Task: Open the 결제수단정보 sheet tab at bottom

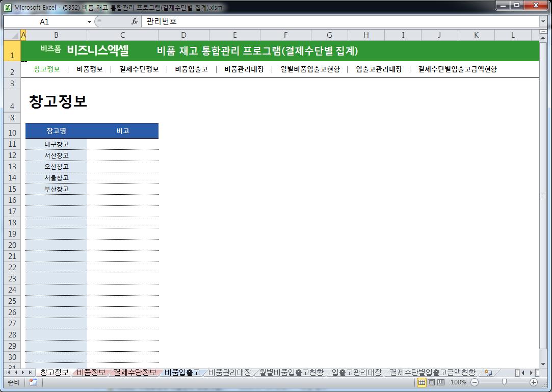Action: [x=135, y=372]
